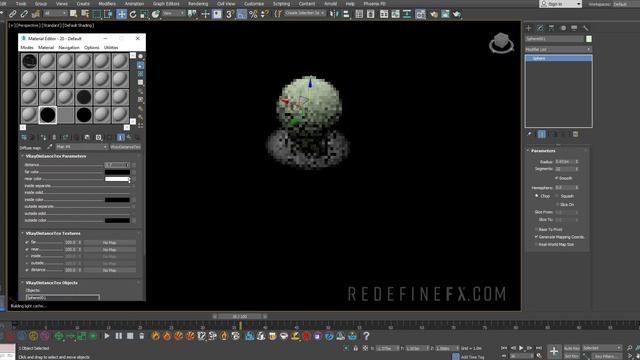Image resolution: width=640 pixels, height=360 pixels.
Task: Enable the Slice On checkbox
Action: point(557,204)
